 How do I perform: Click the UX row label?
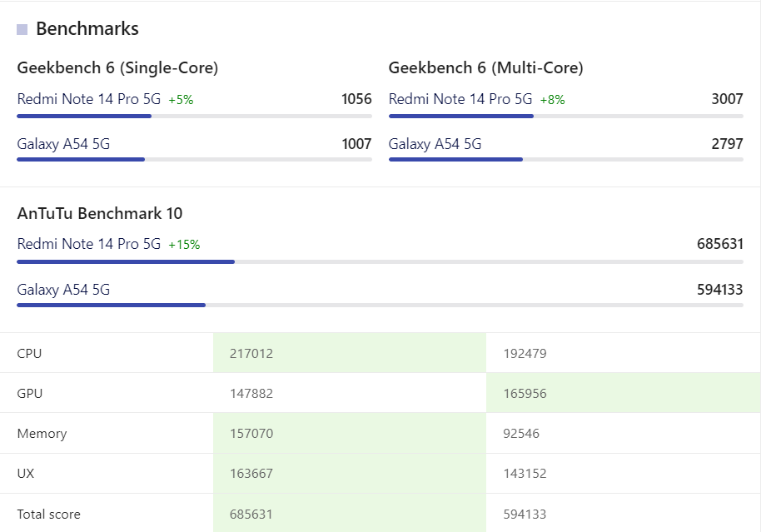(26, 473)
